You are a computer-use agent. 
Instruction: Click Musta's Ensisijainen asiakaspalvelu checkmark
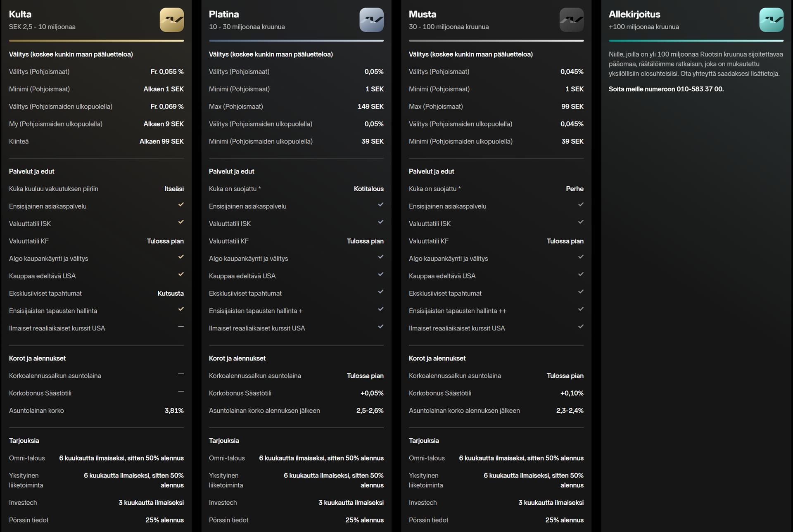(581, 204)
